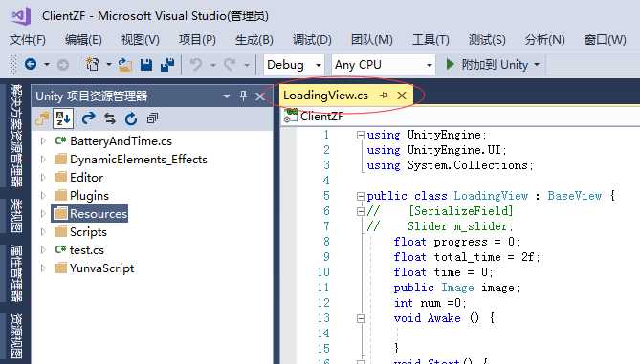The width and height of the screenshot is (640, 364).
Task: Click the save all files icon
Action: point(167,64)
